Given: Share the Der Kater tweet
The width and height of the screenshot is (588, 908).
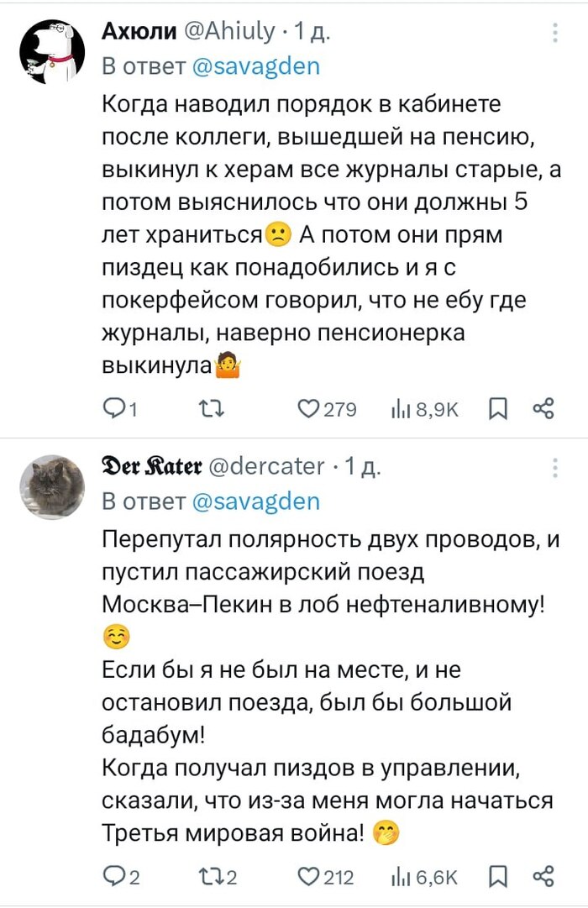Looking at the screenshot, I should click(543, 877).
